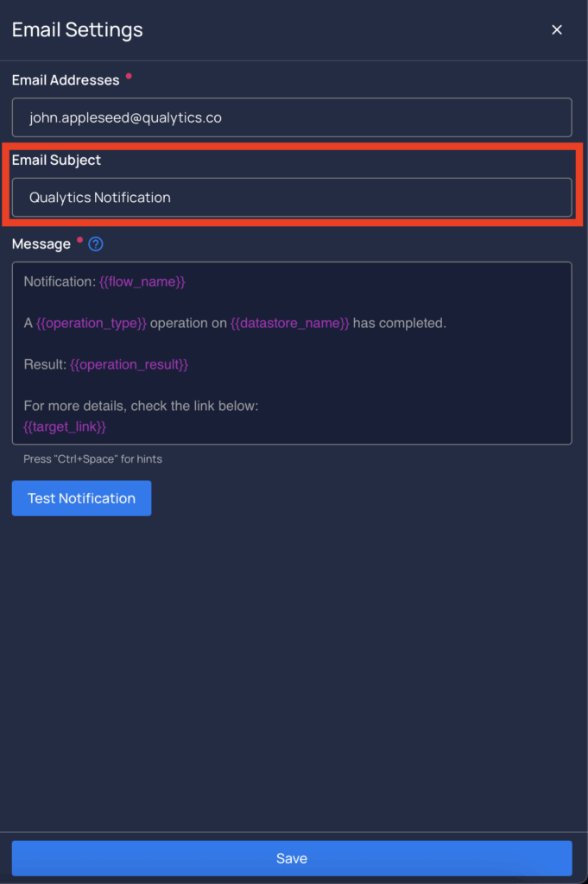Open the Message help question-mark icon
Image resolution: width=588 pixels, height=884 pixels.
(x=96, y=244)
